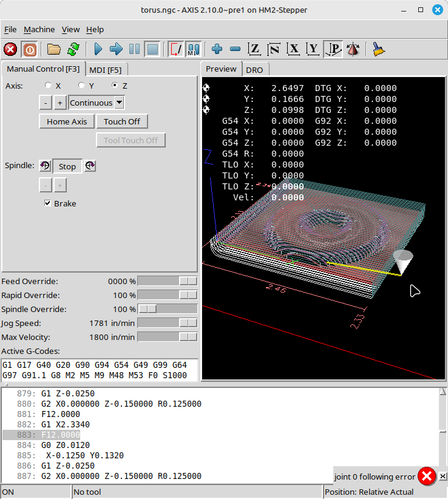
Task: Clear live plot with broom icon
Action: [379, 49]
